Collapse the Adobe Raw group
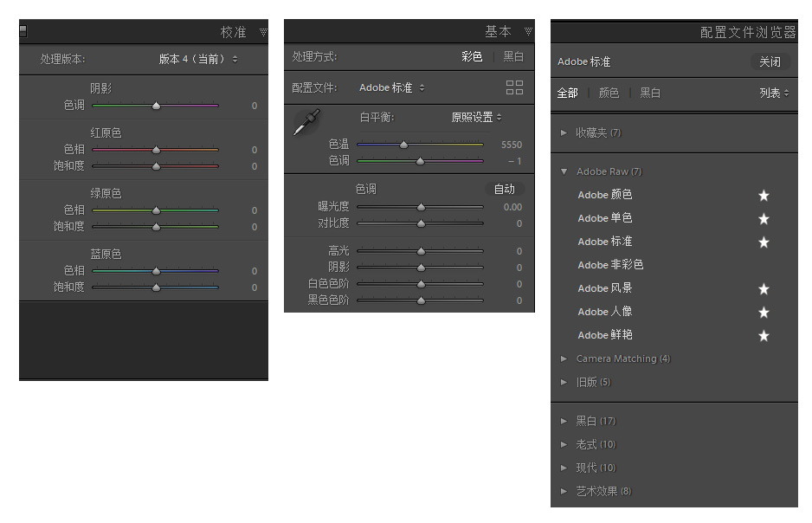812x523 pixels. pyautogui.click(x=564, y=171)
